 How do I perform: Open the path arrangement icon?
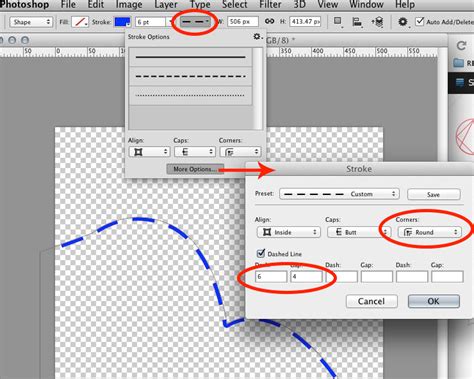point(377,22)
